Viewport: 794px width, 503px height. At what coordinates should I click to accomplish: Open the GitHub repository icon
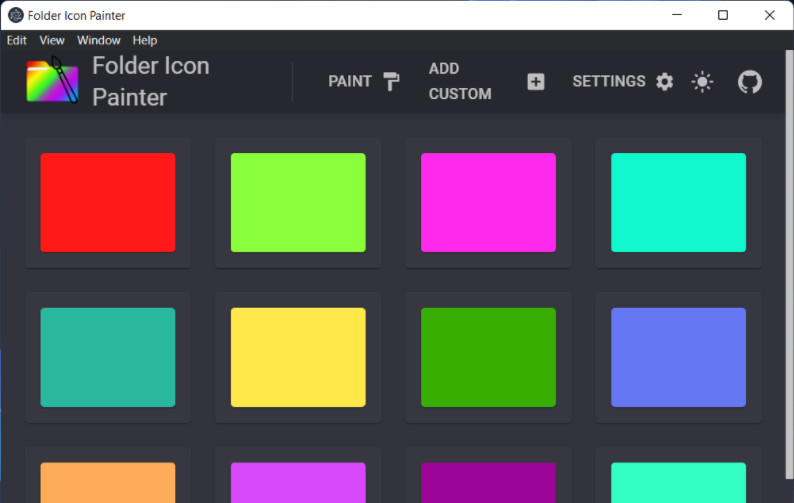[x=749, y=82]
